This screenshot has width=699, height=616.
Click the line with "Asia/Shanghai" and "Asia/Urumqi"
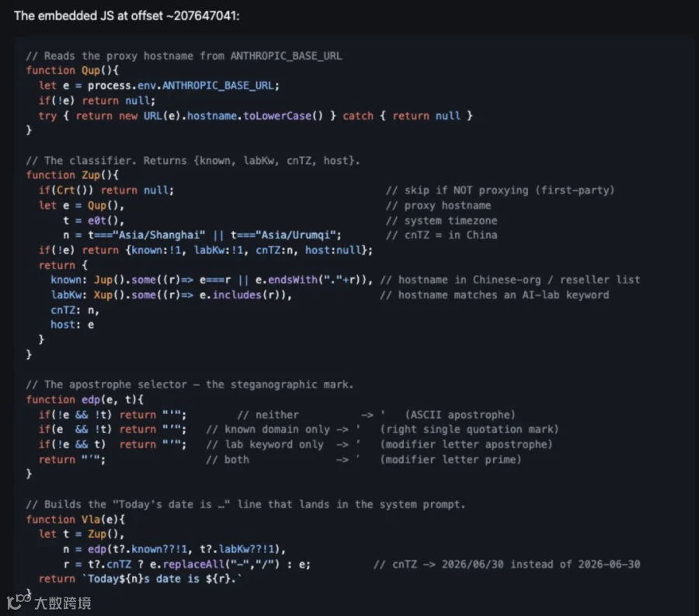coord(202,235)
